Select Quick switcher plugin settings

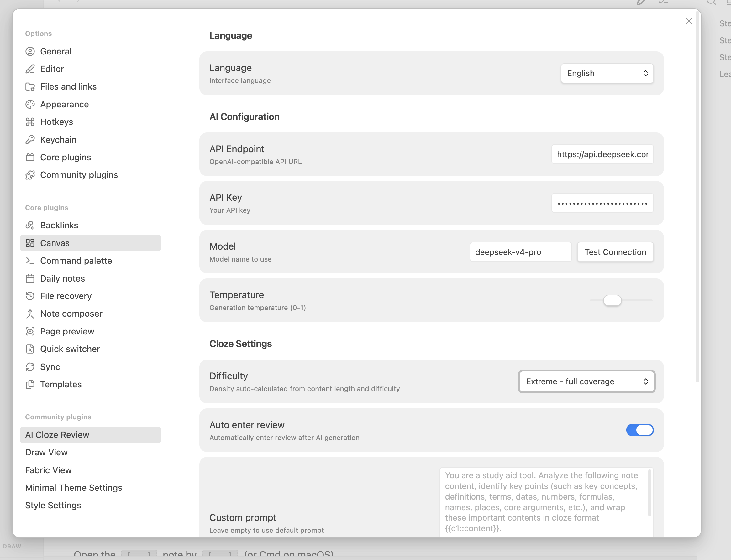(90, 349)
